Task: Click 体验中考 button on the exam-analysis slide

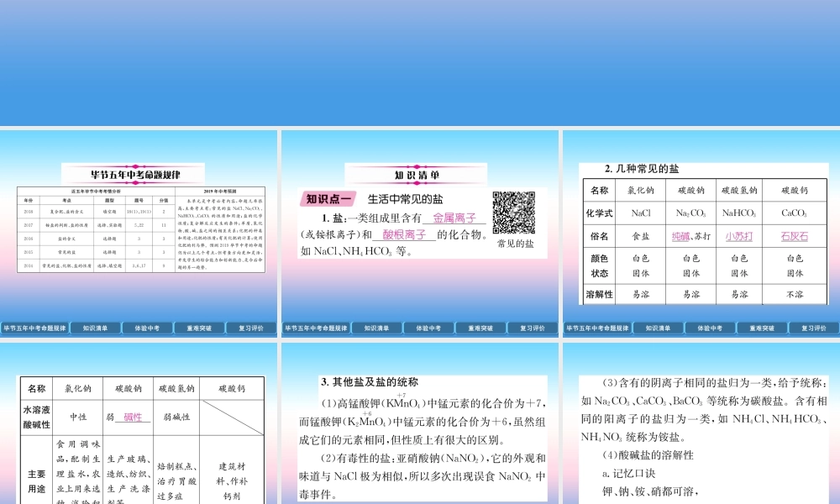Action: (147, 328)
